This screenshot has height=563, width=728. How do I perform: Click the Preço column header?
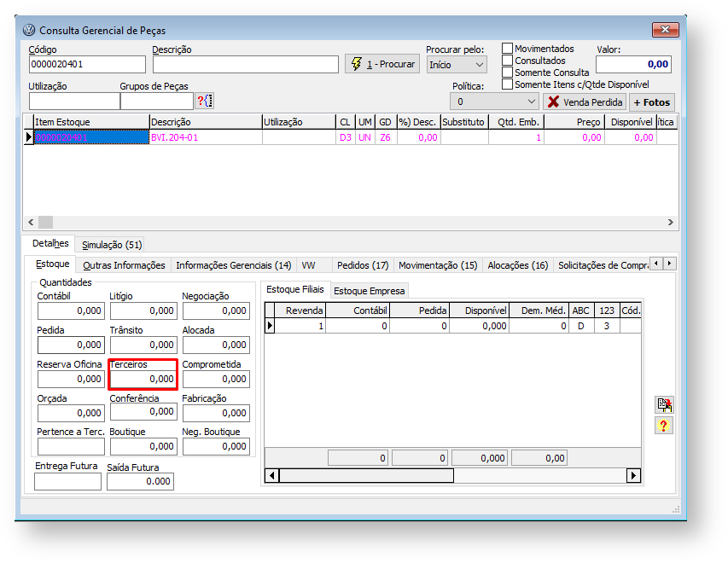tap(574, 122)
